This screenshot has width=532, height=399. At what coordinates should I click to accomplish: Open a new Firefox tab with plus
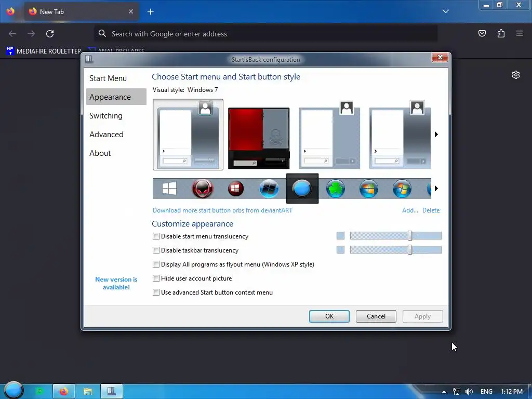coord(150,12)
